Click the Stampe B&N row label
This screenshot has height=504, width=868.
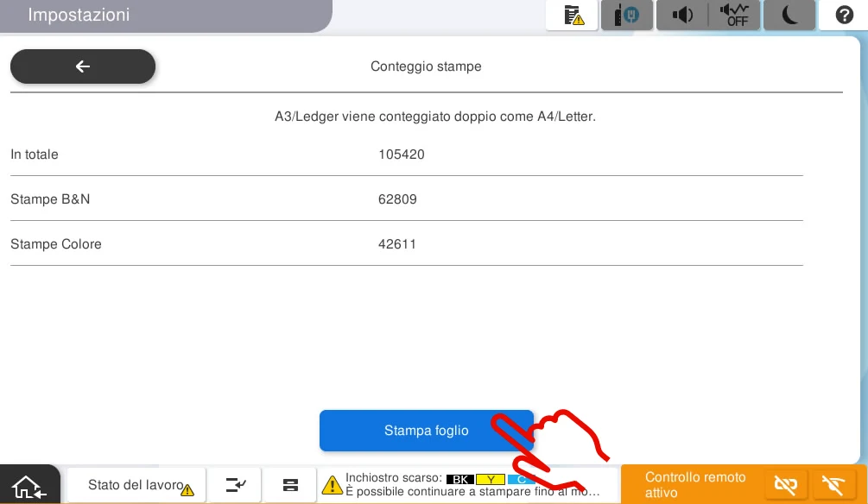[50, 199]
